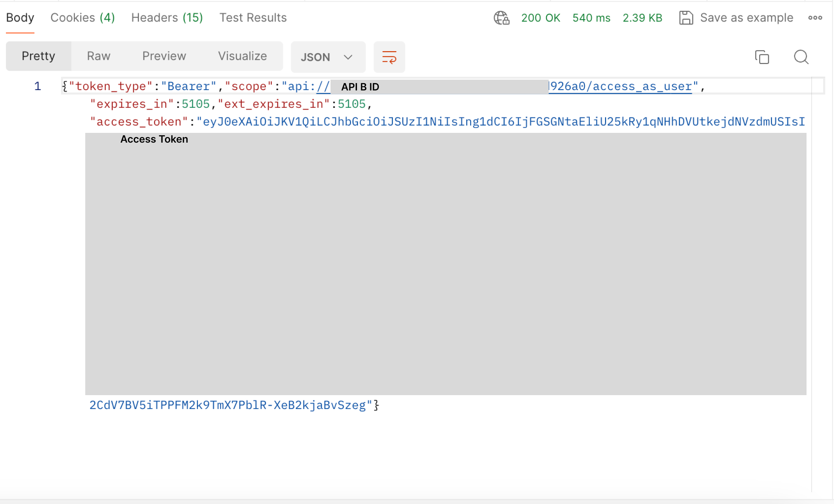Go to the Test Results tab
Viewport: 834px width, 504px height.
253,18
